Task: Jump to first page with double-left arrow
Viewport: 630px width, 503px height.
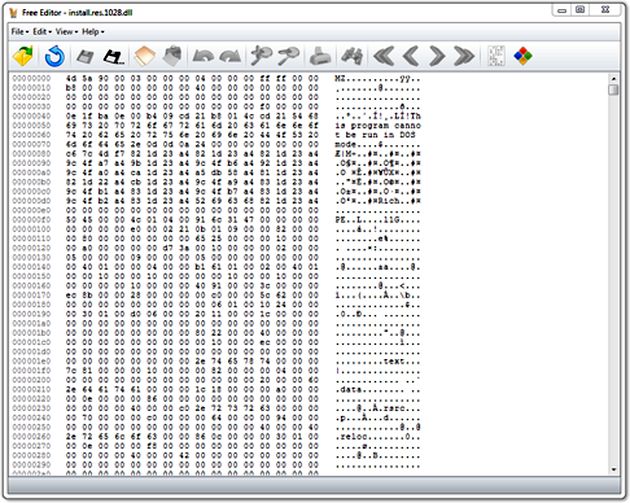Action: tap(384, 56)
